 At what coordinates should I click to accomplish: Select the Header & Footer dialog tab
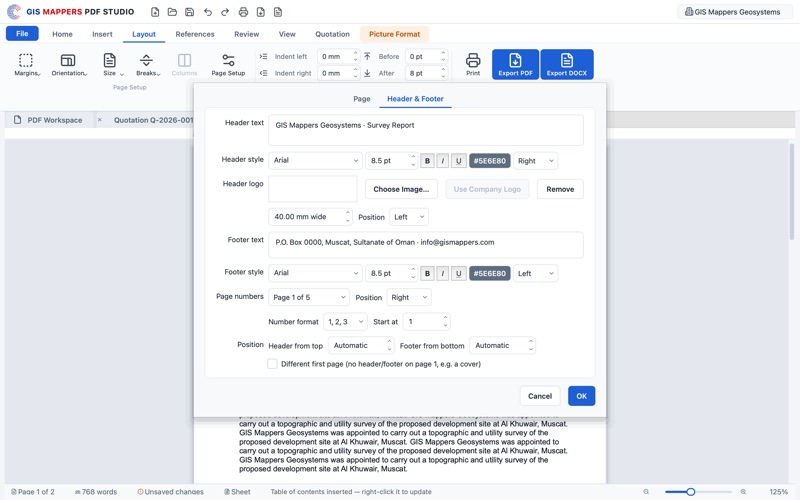tap(415, 98)
